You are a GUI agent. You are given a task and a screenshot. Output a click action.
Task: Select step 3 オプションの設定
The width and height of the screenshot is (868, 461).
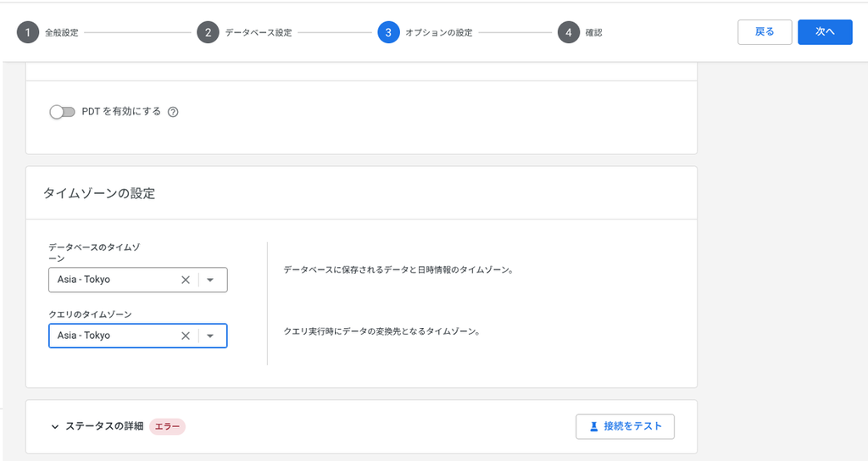click(x=426, y=33)
